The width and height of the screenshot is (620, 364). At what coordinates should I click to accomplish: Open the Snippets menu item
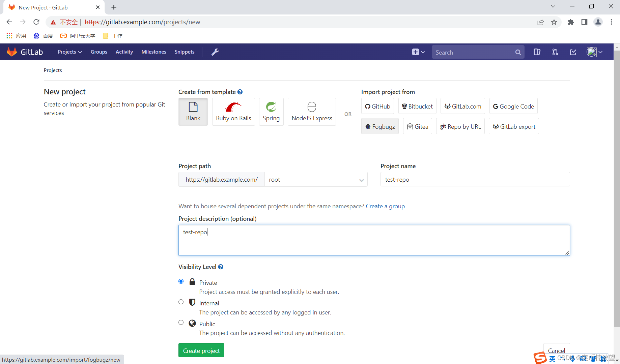185,52
